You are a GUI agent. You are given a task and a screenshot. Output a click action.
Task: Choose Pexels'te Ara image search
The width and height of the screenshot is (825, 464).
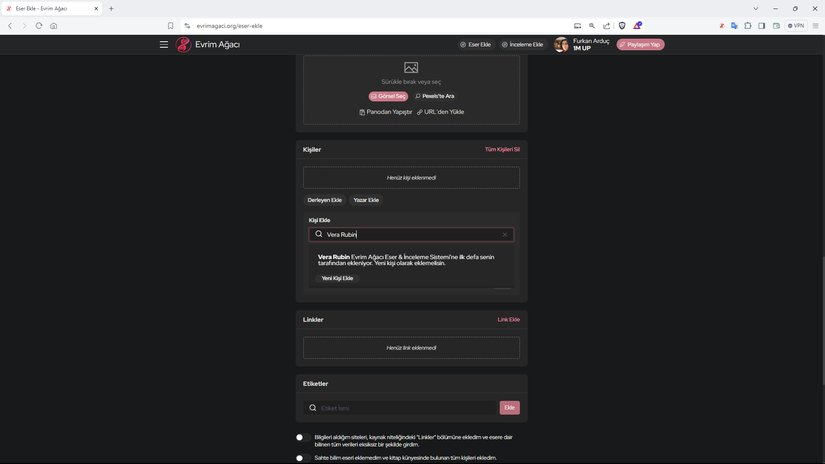point(434,96)
